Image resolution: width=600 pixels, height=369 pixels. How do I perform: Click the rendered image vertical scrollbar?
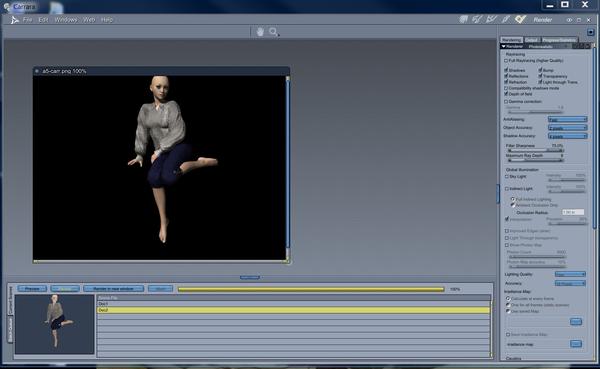point(287,165)
